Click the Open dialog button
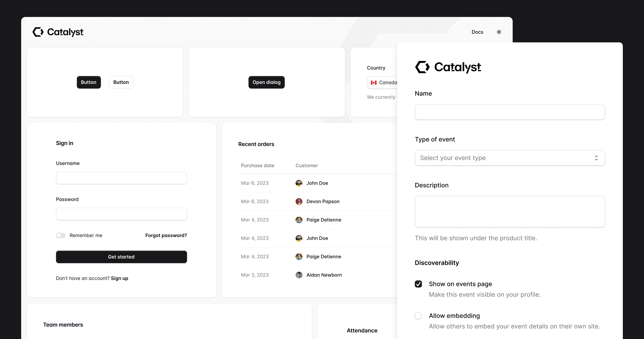The height and width of the screenshot is (339, 644). tap(266, 82)
